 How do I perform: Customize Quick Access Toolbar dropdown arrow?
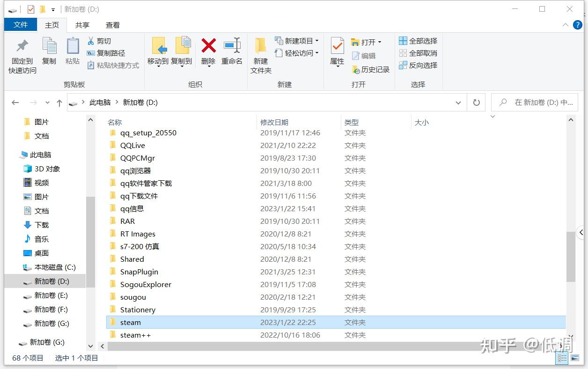(53, 9)
